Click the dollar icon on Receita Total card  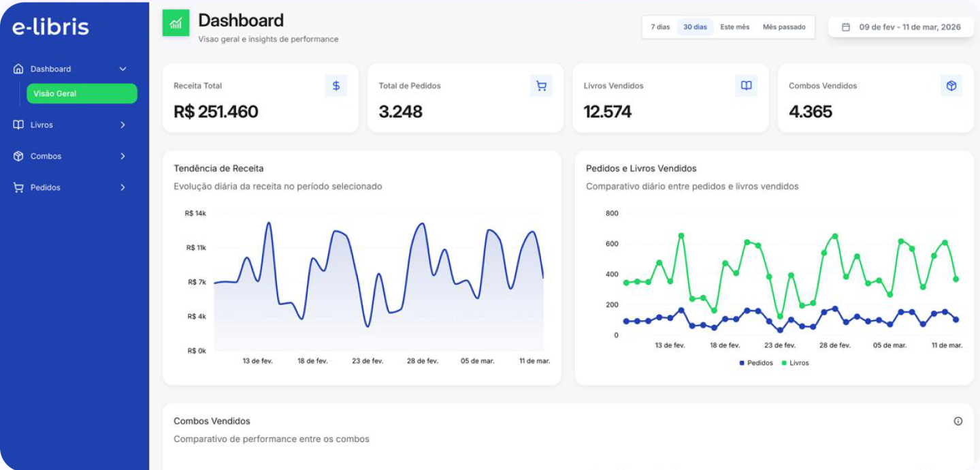pos(336,86)
